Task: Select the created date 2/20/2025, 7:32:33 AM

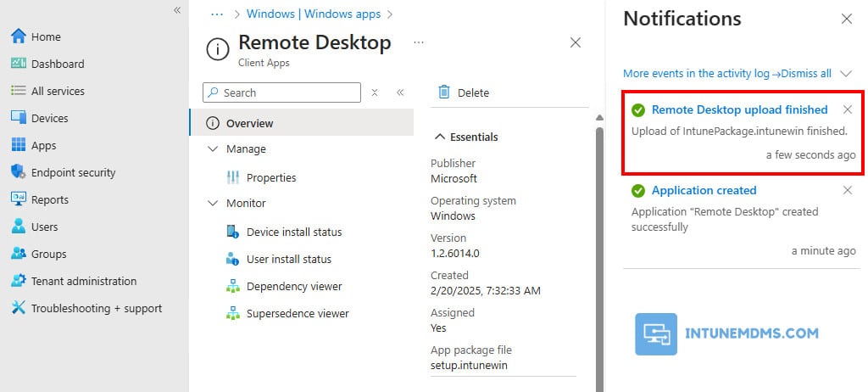Action: (486, 290)
